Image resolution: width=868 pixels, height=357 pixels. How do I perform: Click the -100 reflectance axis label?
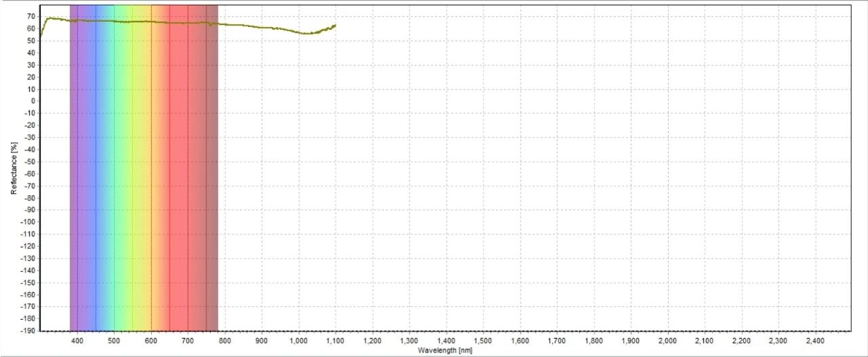tap(28, 222)
